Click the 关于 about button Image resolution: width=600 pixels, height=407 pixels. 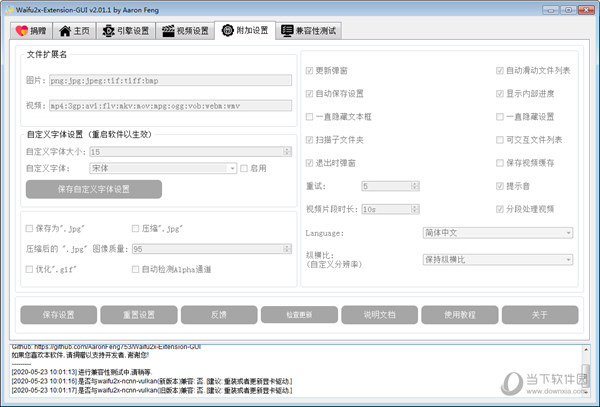(x=540, y=315)
